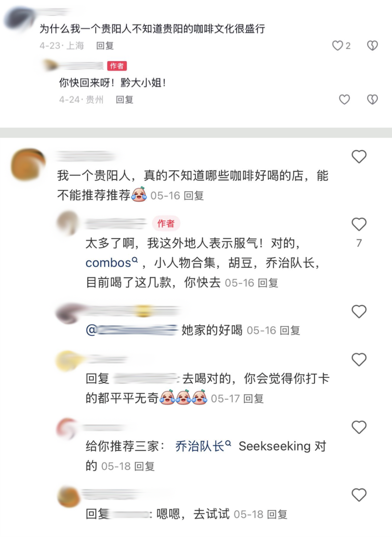The width and height of the screenshot is (392, 537).
Task: Like the author's reply 你快回来呀
Action: click(x=344, y=99)
